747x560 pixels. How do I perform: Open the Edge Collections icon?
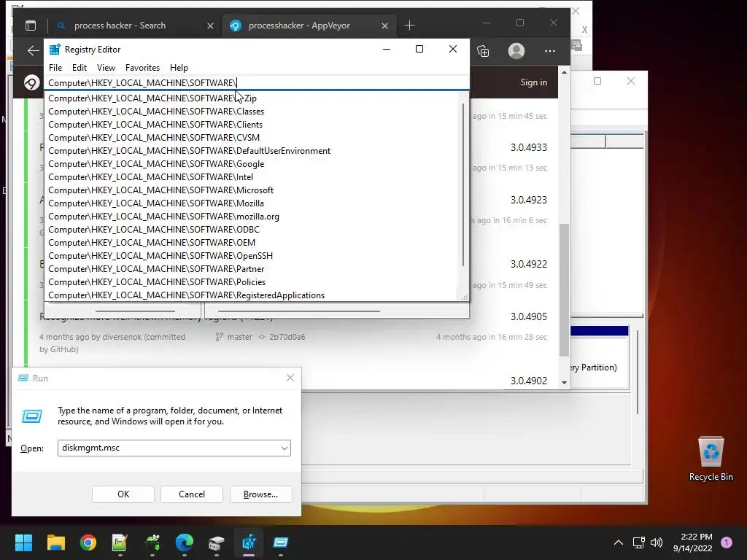coord(483,51)
